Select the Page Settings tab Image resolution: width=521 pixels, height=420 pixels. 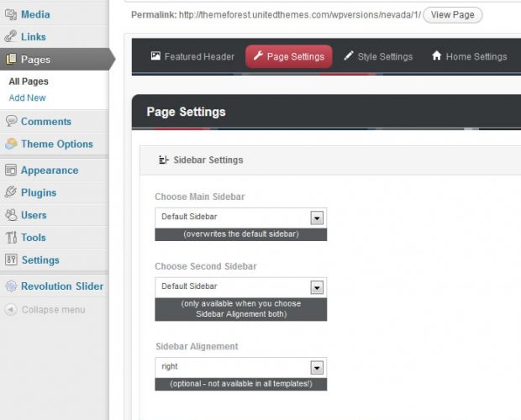pos(288,57)
